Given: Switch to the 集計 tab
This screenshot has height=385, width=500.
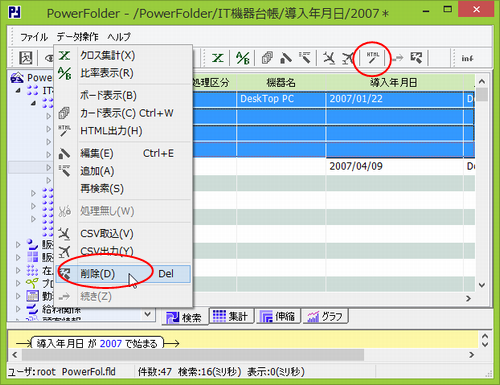Looking at the screenshot, I should coord(231,316).
